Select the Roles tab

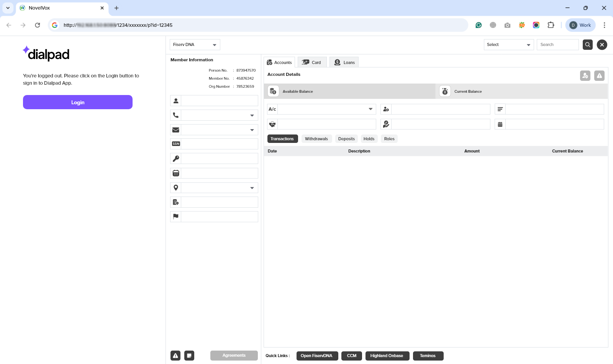(389, 139)
